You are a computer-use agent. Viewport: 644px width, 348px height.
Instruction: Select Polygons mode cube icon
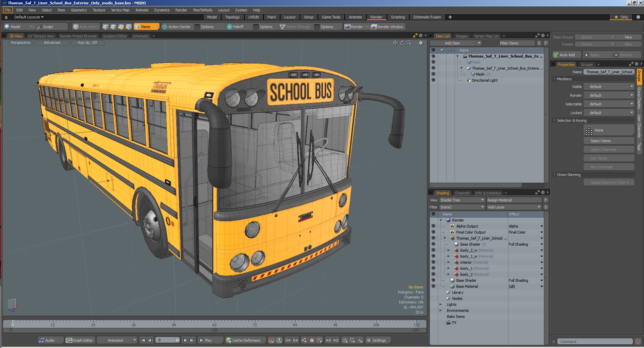pyautogui.click(x=121, y=27)
